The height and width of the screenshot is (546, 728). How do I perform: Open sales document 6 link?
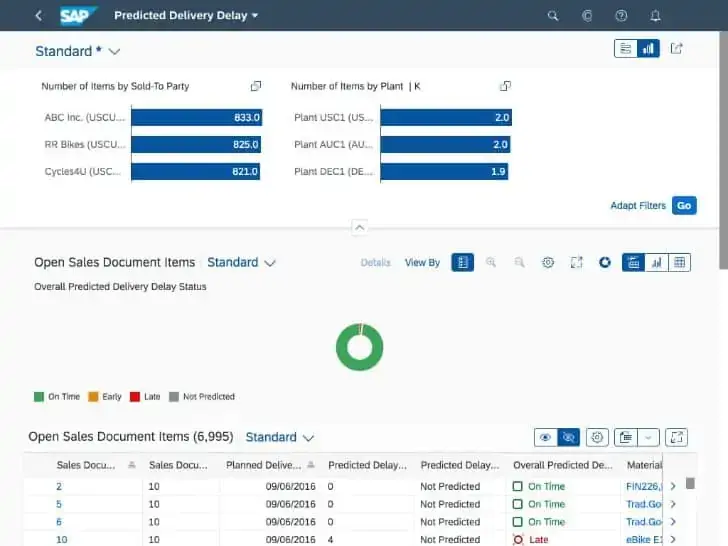click(59, 522)
